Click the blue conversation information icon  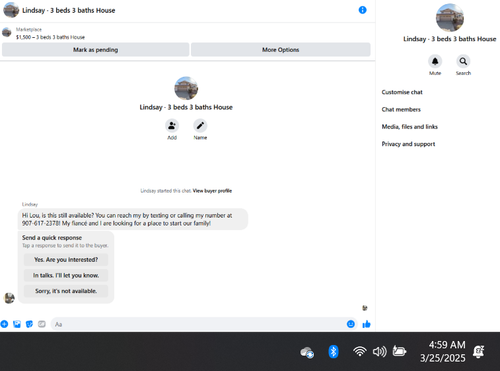coord(362,10)
